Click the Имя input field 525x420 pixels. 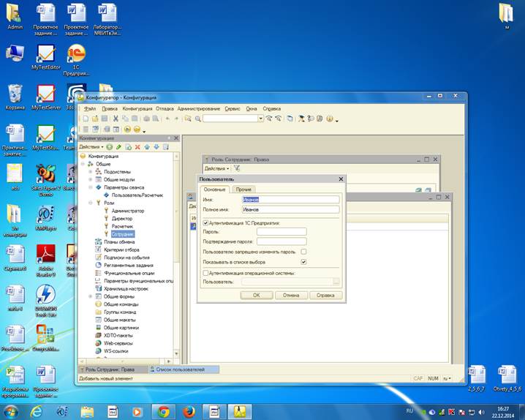point(290,199)
